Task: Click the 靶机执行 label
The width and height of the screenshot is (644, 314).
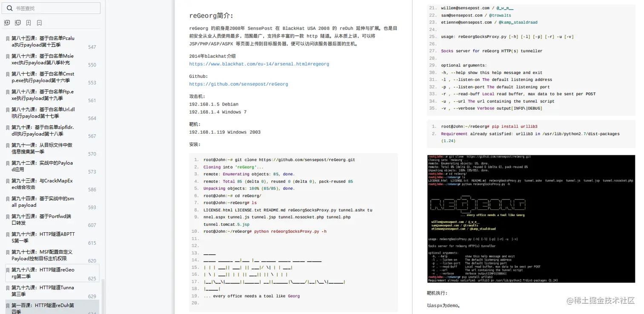Action: click(437, 293)
